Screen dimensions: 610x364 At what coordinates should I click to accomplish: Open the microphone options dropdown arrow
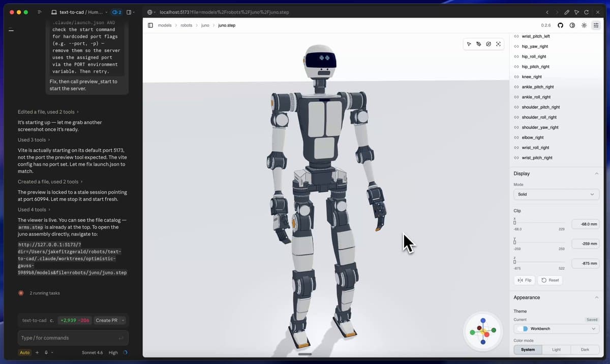[x=52, y=352]
